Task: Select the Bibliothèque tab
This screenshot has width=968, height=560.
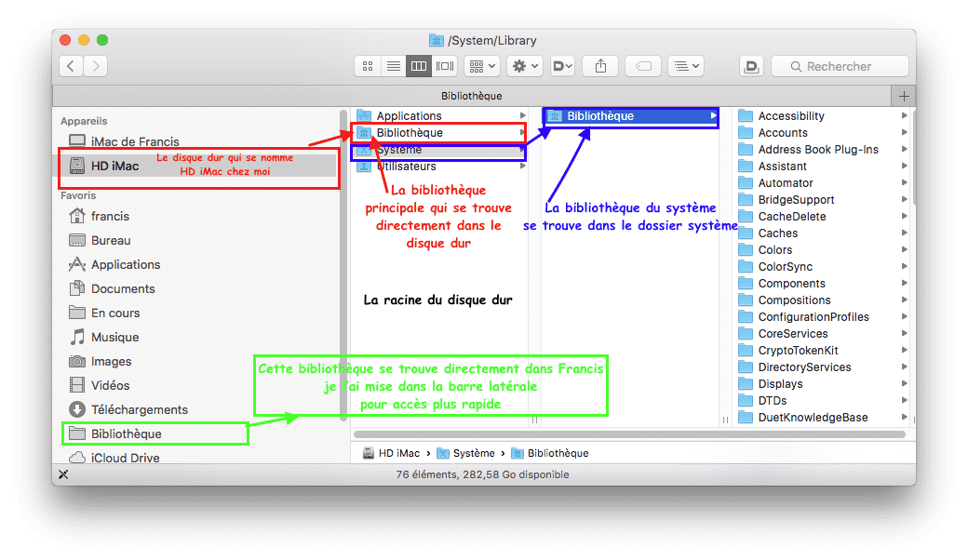Action: click(472, 96)
